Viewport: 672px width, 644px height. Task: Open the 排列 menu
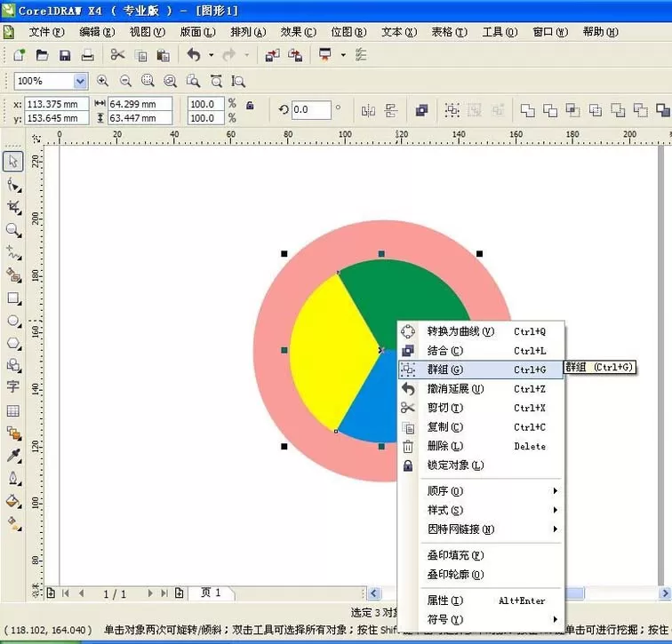pyautogui.click(x=248, y=32)
